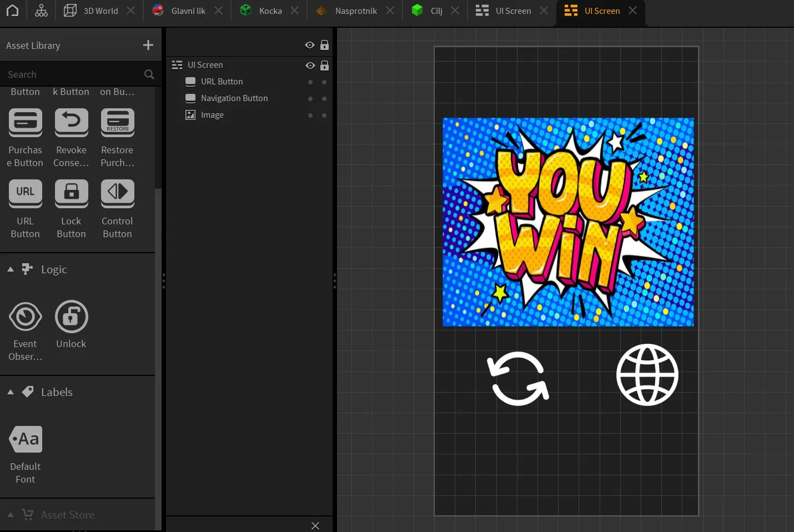Switch to the 3D World tab
This screenshot has width=794, height=532.
point(100,11)
